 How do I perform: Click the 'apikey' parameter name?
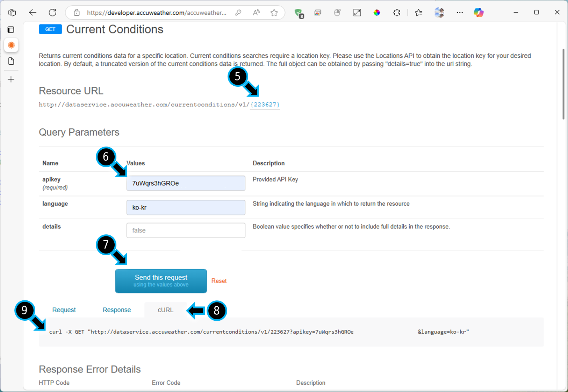(51, 179)
